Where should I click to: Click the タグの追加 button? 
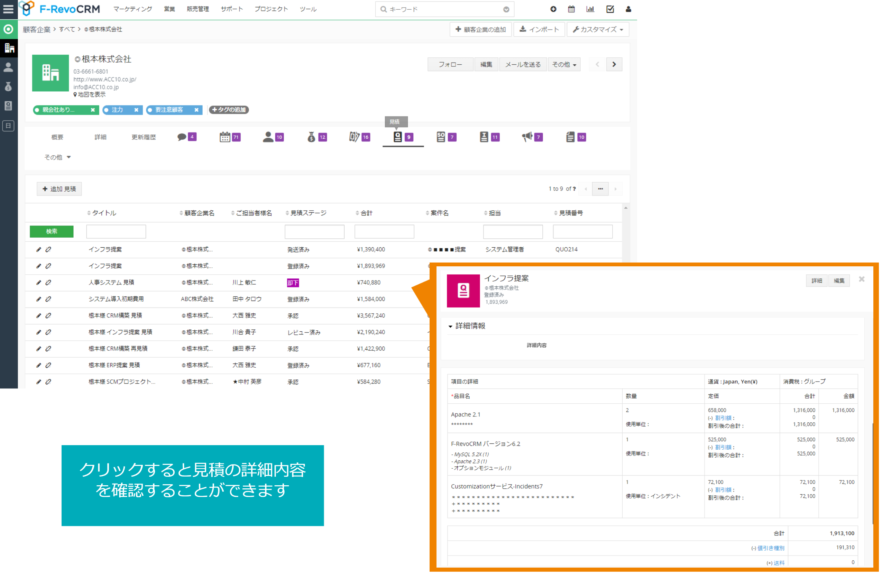229,110
